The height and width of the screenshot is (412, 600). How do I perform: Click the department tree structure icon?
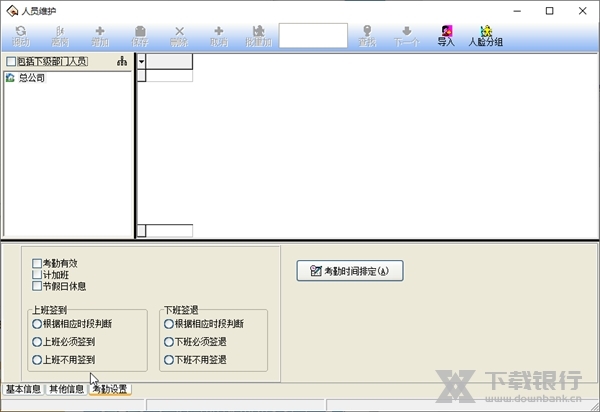(122, 61)
